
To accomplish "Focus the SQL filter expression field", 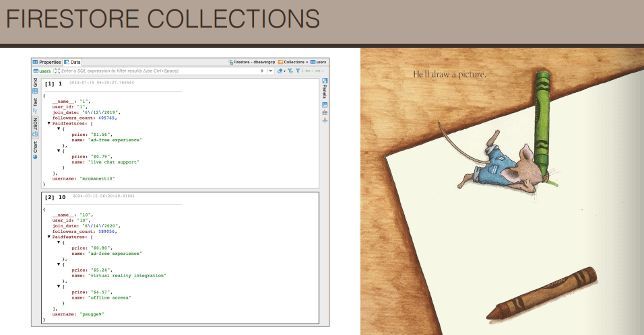I will [x=160, y=71].
